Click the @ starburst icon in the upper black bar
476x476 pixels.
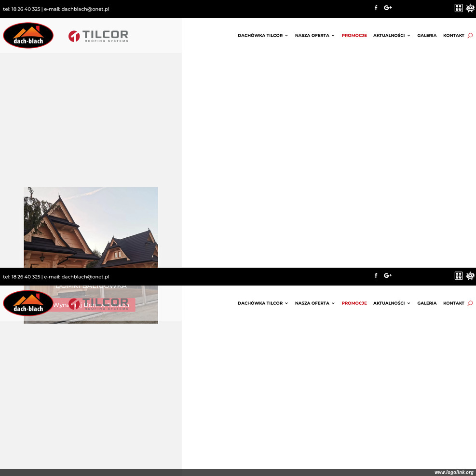470,8
